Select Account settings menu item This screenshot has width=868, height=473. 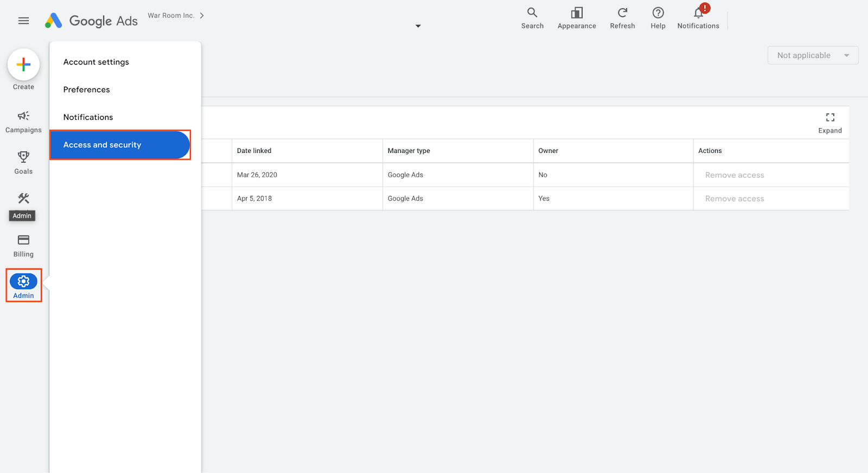click(96, 62)
